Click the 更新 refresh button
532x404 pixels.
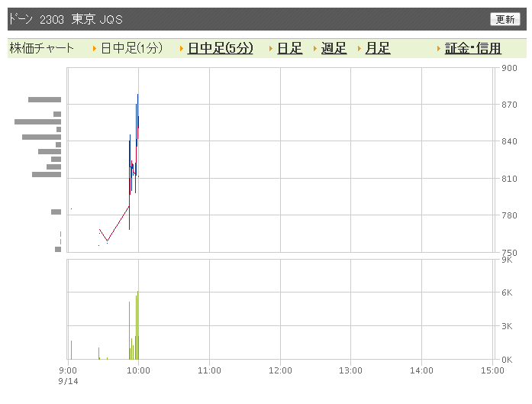point(505,19)
